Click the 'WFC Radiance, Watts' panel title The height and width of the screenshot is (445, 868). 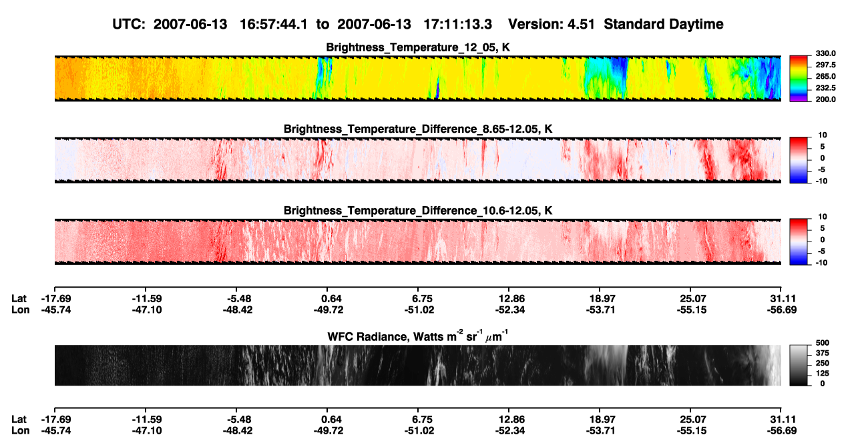(418, 336)
